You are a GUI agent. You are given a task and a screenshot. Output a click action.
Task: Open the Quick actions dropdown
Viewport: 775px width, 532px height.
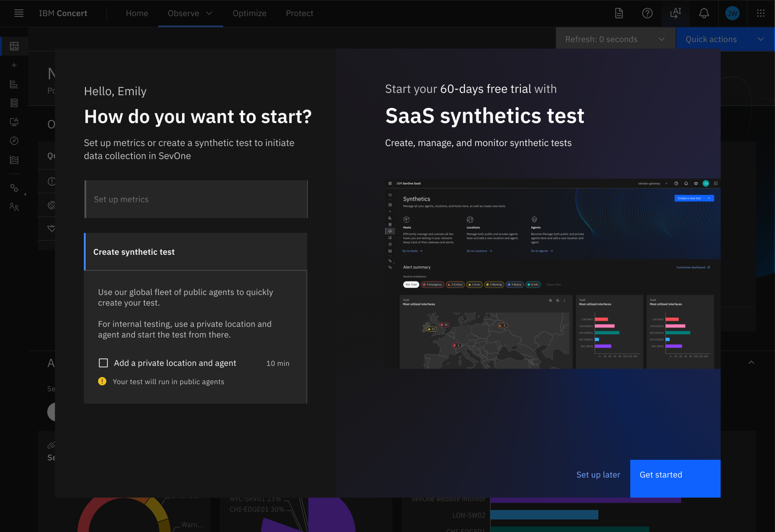[725, 39]
